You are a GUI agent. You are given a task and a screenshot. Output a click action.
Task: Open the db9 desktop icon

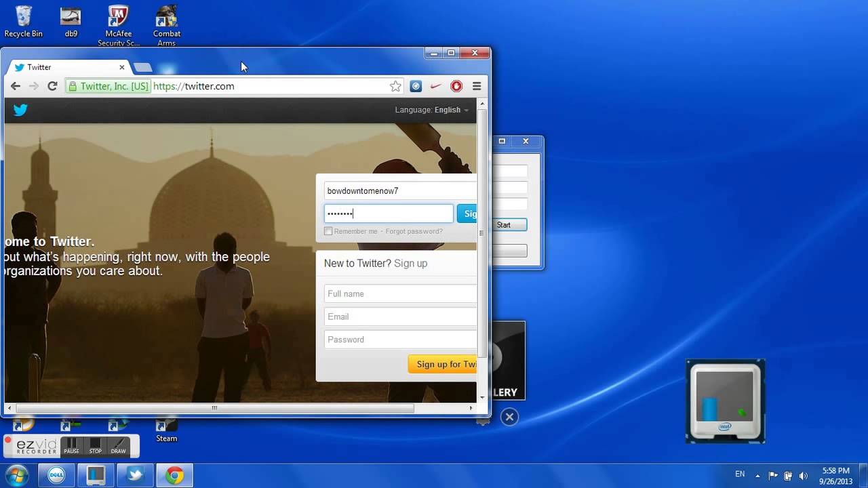point(71,21)
